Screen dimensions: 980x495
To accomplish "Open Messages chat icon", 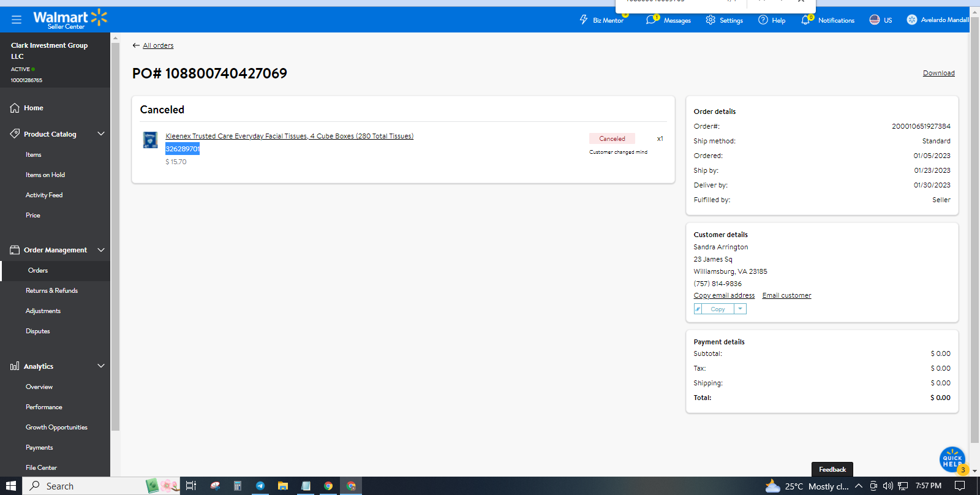I will tap(651, 20).
